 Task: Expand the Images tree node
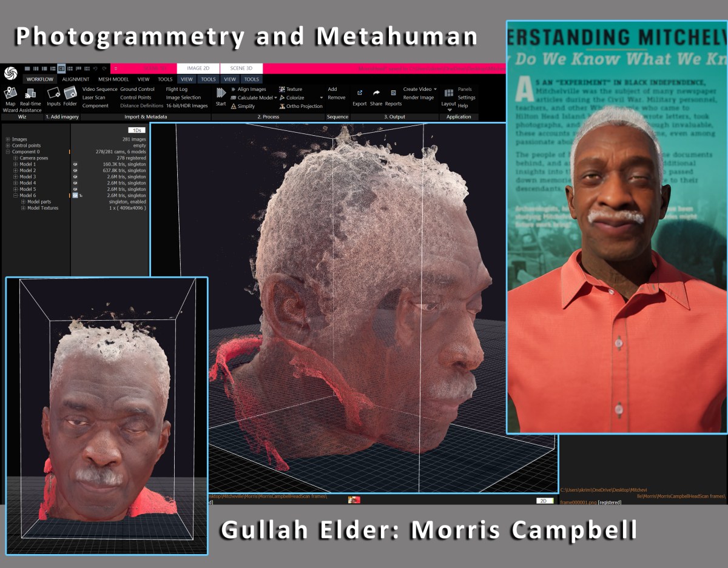point(8,139)
